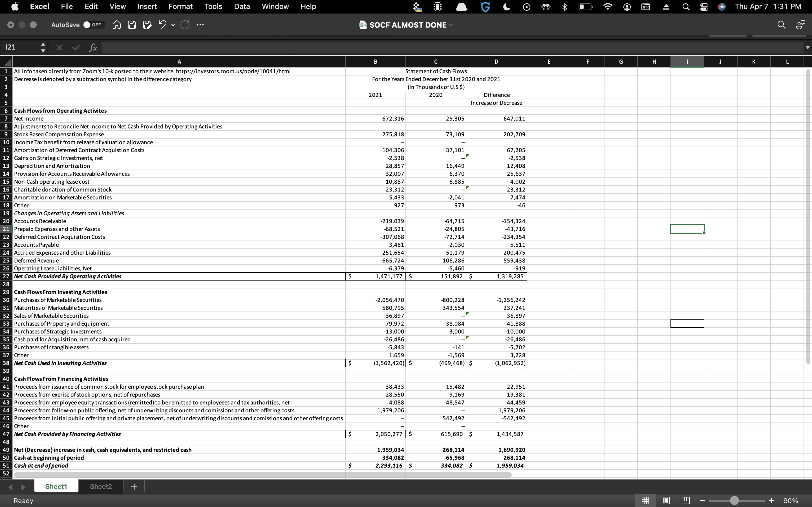
Task: Add a new sheet with the plus button
Action: pyautogui.click(x=134, y=486)
